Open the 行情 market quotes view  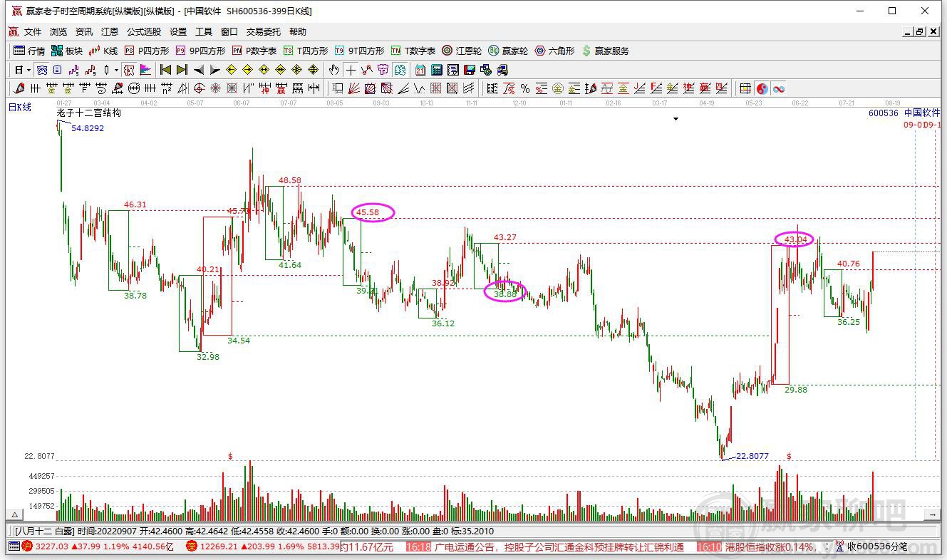tap(29, 51)
